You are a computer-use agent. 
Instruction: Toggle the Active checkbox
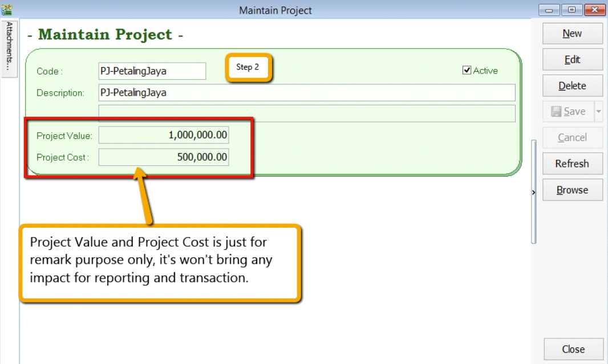click(x=467, y=71)
